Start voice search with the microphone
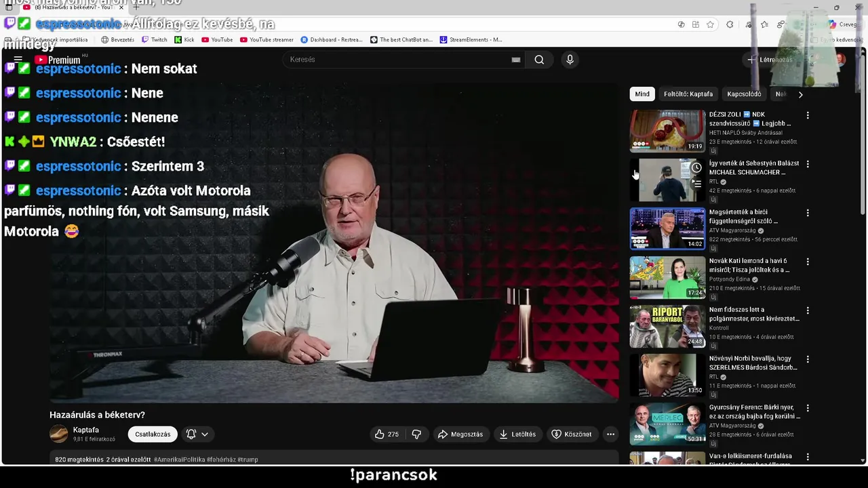 (570, 60)
